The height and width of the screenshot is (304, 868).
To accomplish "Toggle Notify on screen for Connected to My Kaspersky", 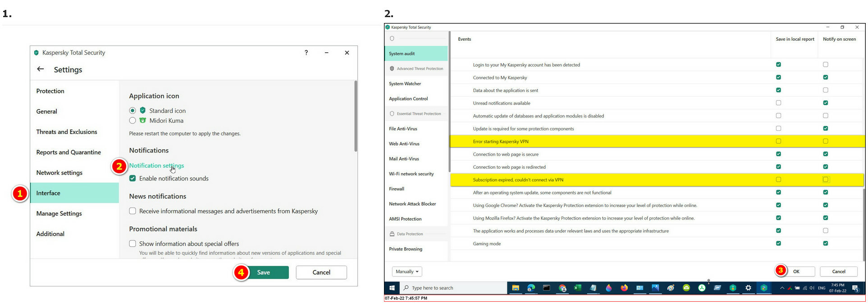I will (826, 77).
